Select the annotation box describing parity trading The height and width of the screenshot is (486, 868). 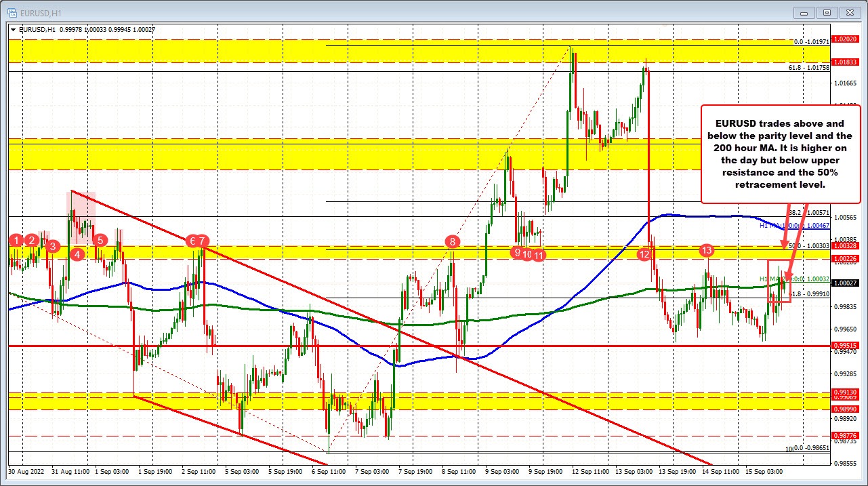pos(780,155)
